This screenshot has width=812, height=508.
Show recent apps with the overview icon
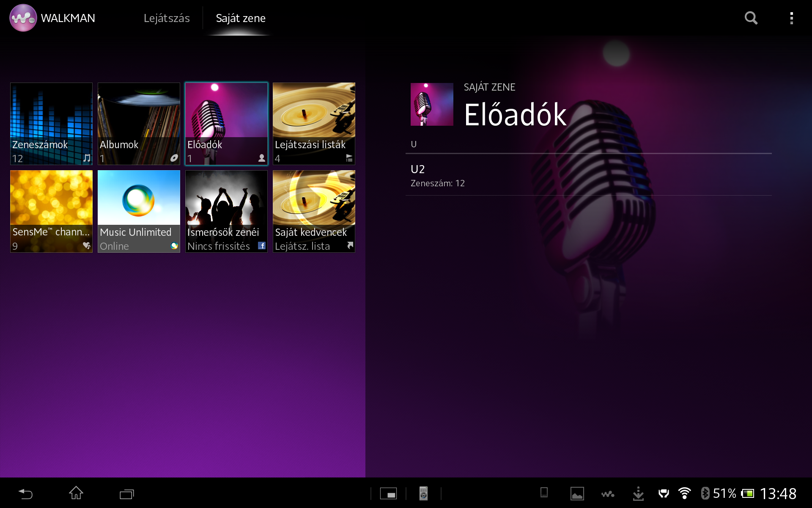[x=126, y=494]
